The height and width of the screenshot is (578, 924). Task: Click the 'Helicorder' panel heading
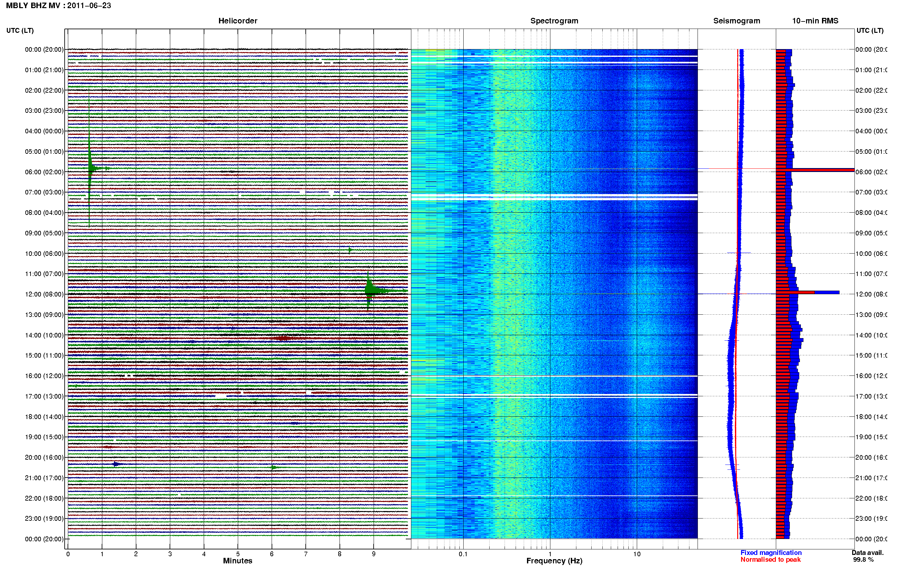pyautogui.click(x=237, y=21)
